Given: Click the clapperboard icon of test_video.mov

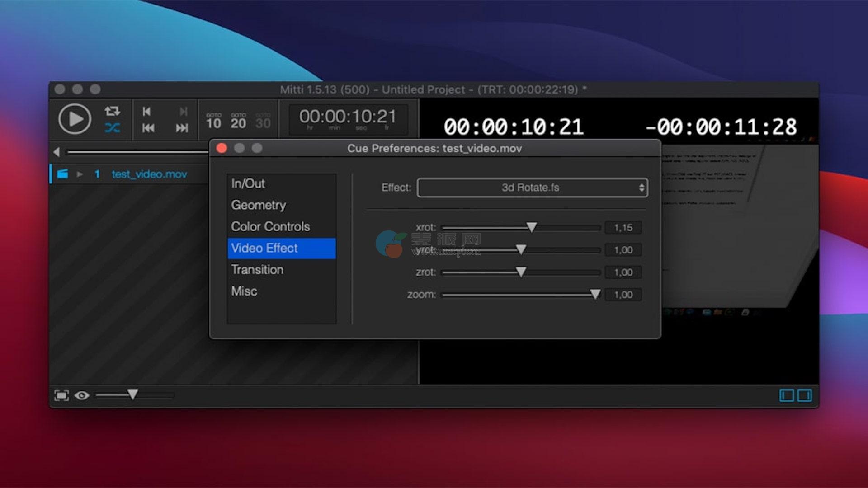Looking at the screenshot, I should click(62, 174).
